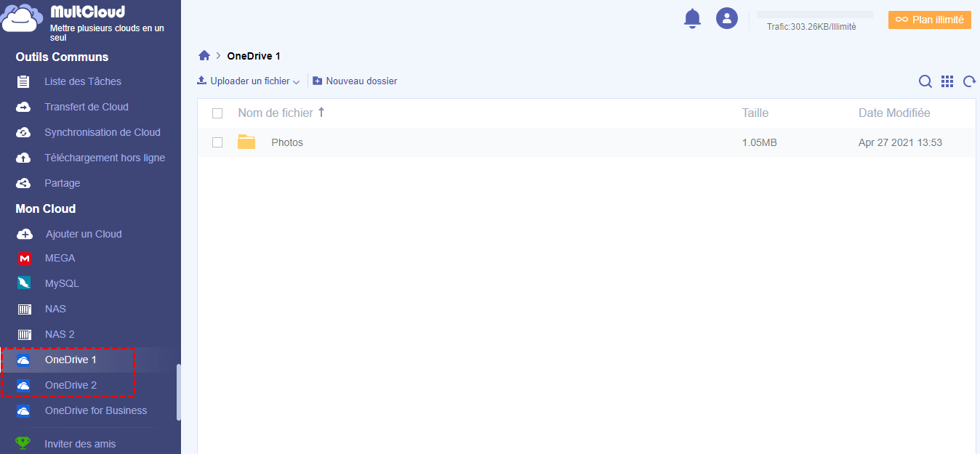Open the search magnifier icon
The height and width of the screenshot is (454, 980).
pos(925,81)
